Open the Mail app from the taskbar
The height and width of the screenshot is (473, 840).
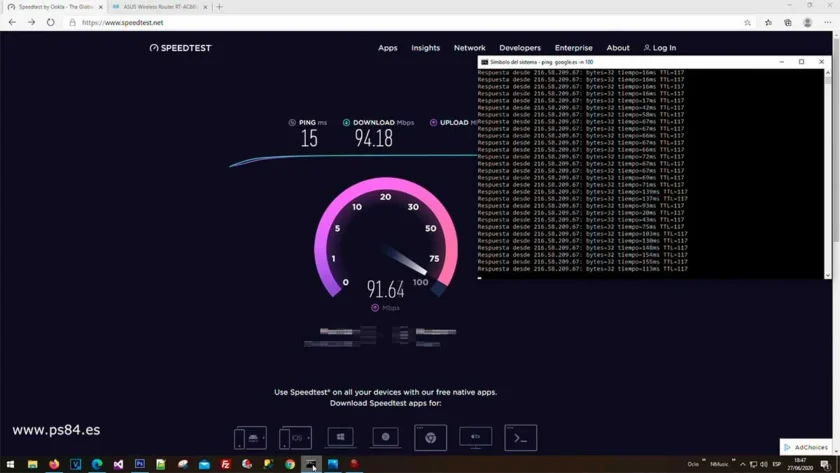pos(204,464)
